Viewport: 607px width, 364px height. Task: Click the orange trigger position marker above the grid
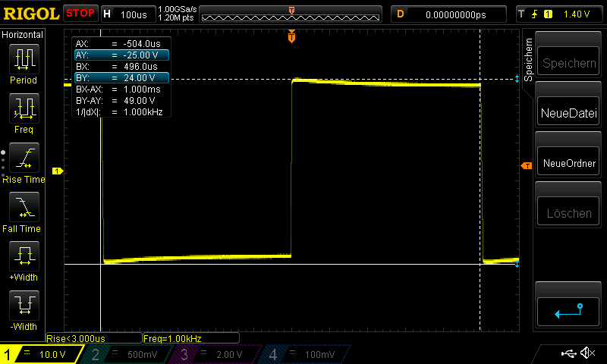[291, 36]
